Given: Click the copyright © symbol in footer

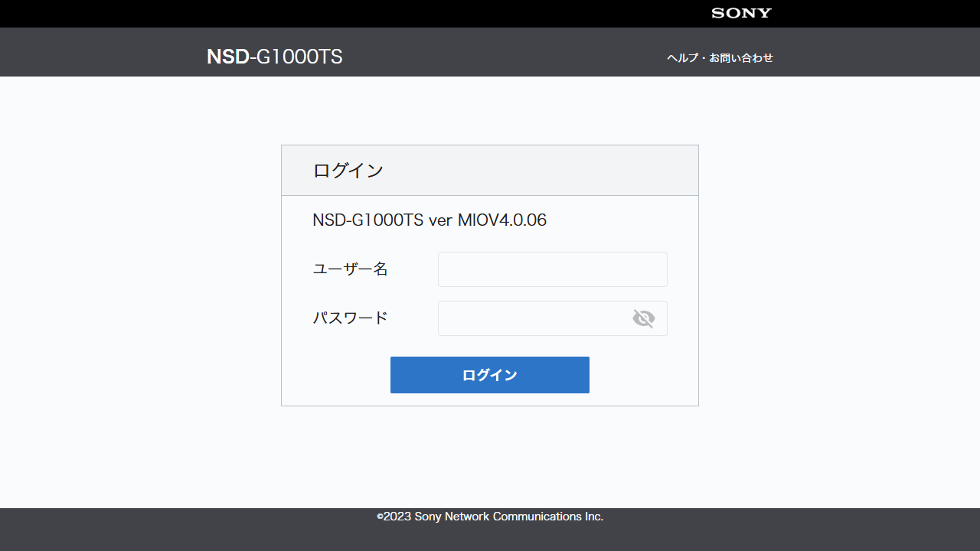Looking at the screenshot, I should (x=380, y=517).
